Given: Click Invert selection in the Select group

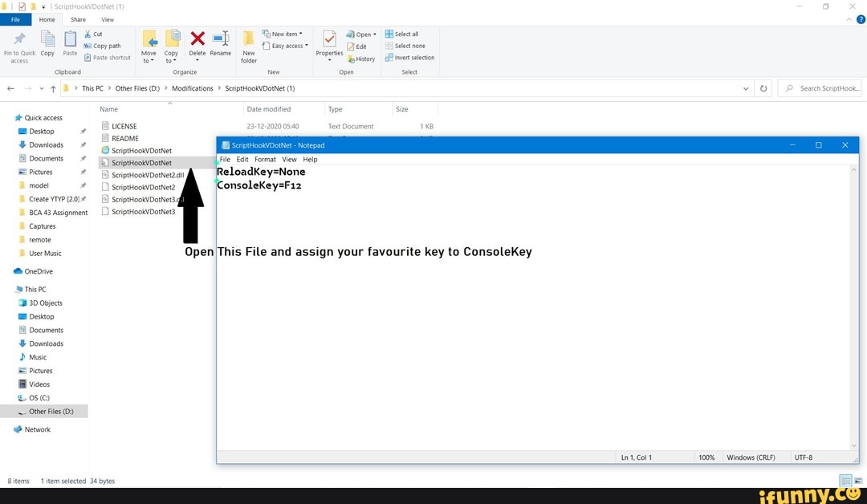Looking at the screenshot, I should (409, 57).
